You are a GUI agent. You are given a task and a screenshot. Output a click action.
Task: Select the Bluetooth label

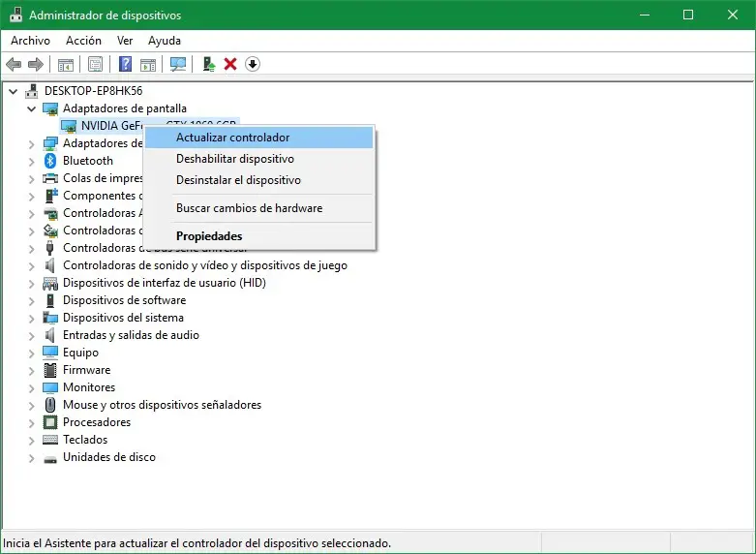[x=88, y=161]
